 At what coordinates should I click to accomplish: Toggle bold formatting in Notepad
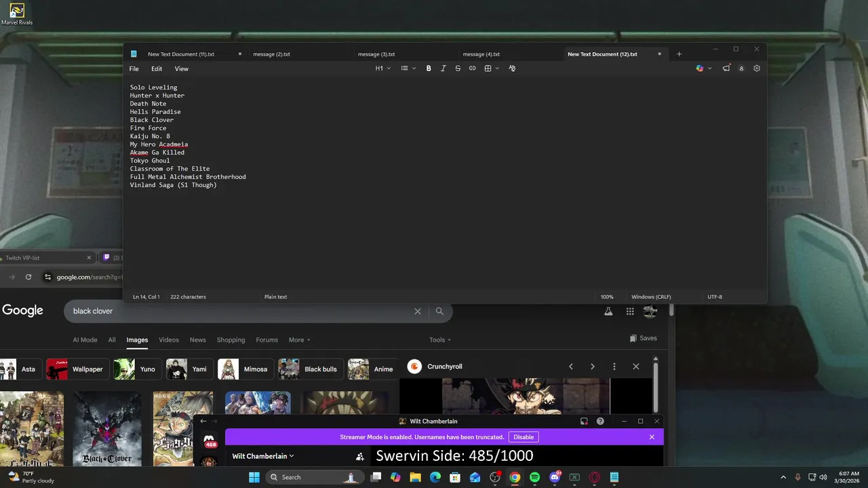[x=429, y=68]
